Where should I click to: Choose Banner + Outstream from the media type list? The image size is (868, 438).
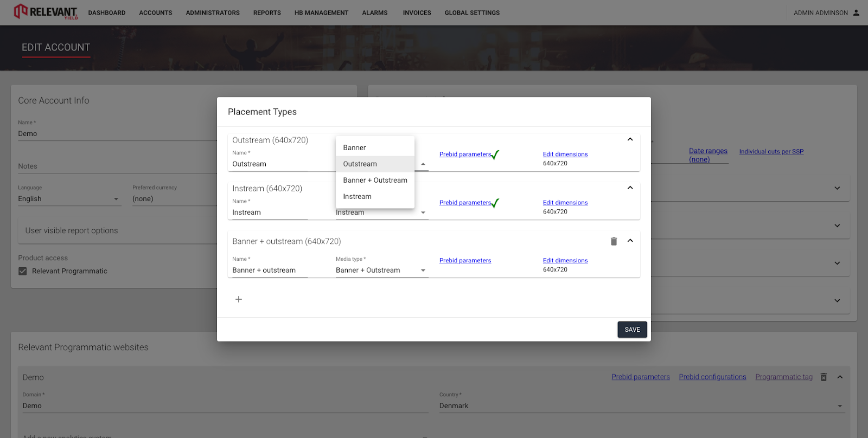pyautogui.click(x=375, y=180)
